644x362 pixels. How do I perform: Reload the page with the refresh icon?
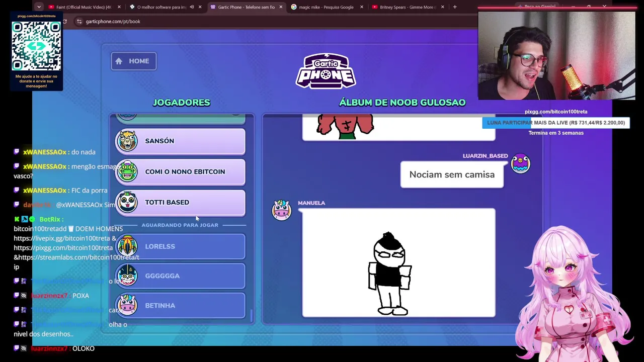tap(64, 22)
